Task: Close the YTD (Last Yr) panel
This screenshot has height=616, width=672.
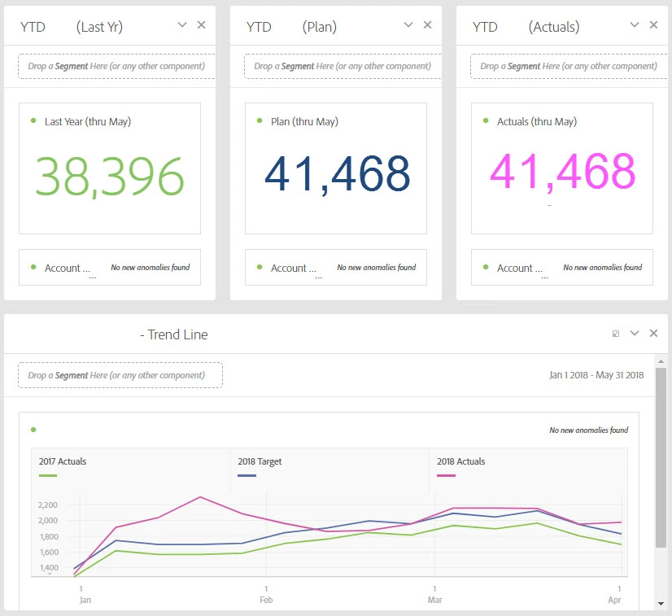Action: [201, 25]
